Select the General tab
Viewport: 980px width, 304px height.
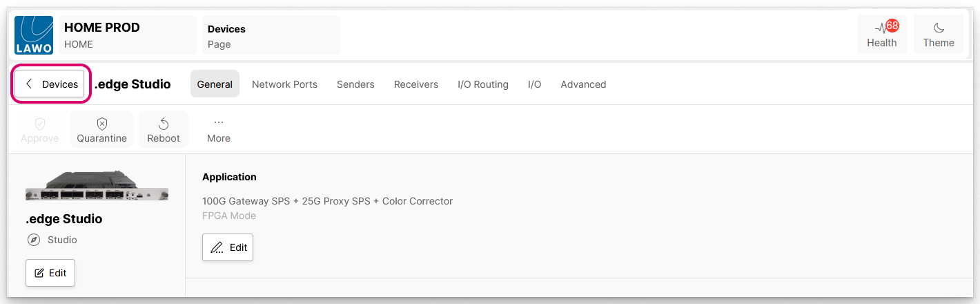tap(215, 84)
